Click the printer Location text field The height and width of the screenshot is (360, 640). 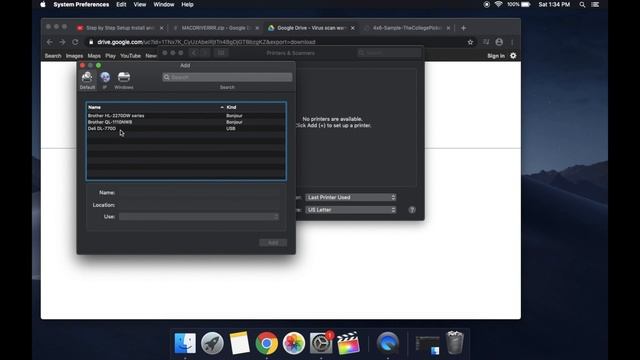coord(199,205)
